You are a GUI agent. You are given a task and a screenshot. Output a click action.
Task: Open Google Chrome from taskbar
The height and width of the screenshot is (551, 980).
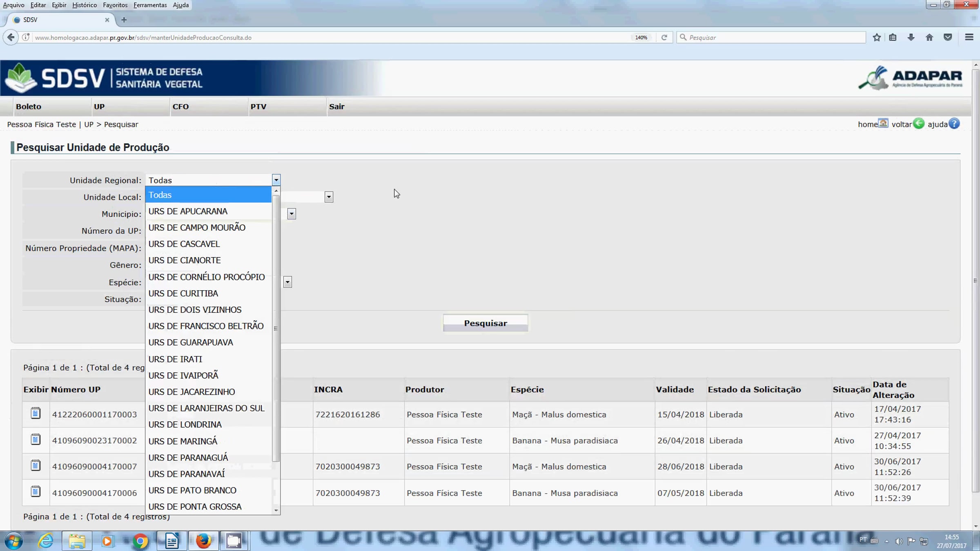coord(140,541)
